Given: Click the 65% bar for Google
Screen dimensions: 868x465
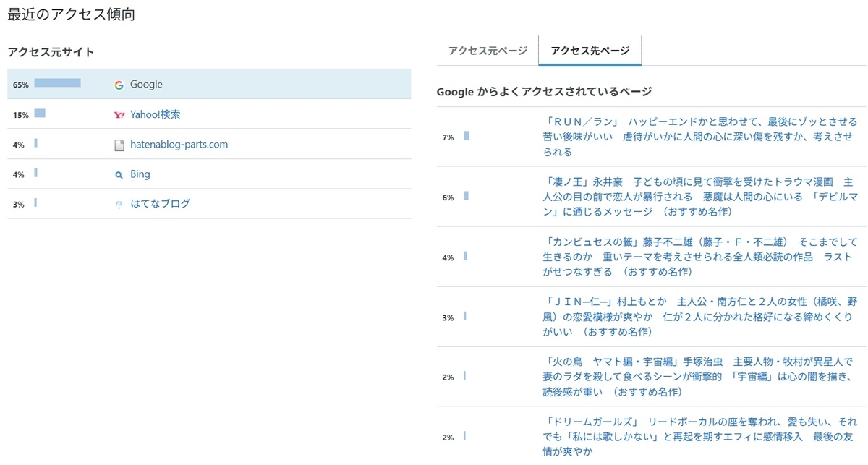Looking at the screenshot, I should pyautogui.click(x=57, y=83).
